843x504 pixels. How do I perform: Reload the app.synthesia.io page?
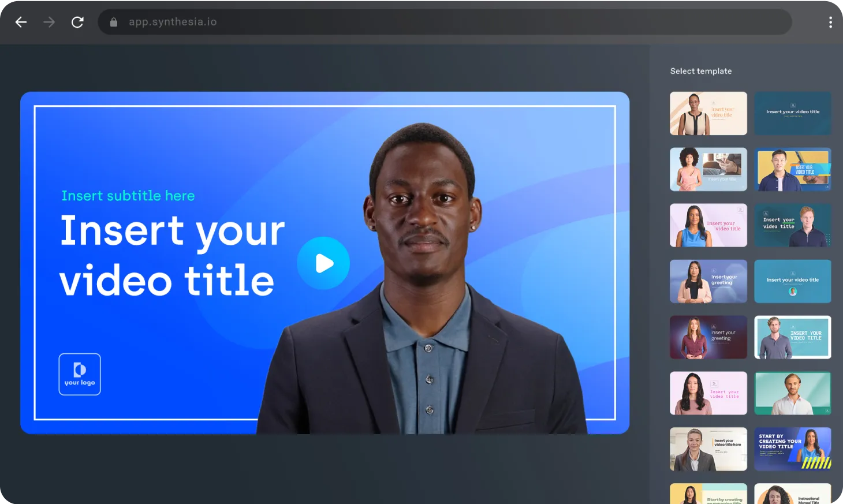click(x=77, y=22)
